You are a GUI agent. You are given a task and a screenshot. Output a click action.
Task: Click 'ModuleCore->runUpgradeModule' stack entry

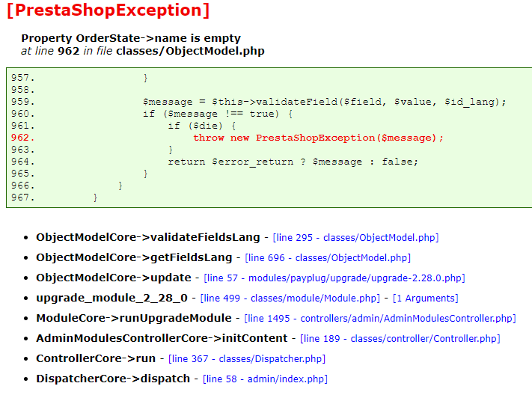pos(134,318)
